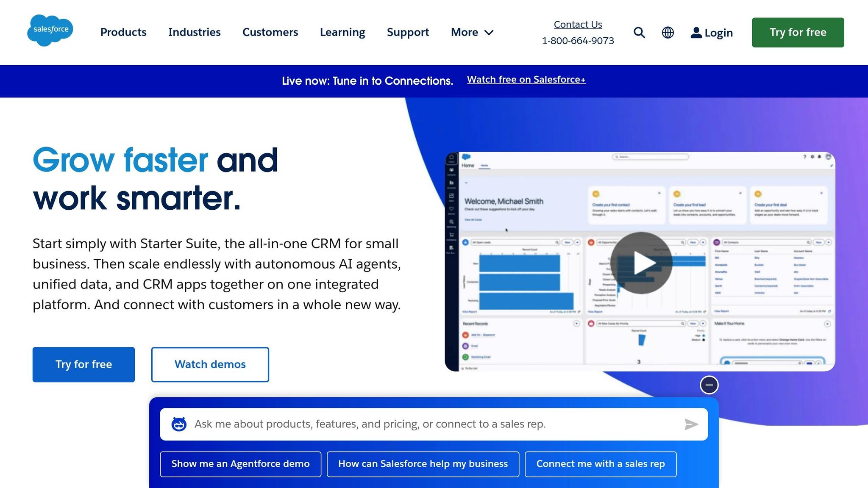Dismiss the Create your first contact card
This screenshot has height=488, width=868.
click(x=659, y=193)
